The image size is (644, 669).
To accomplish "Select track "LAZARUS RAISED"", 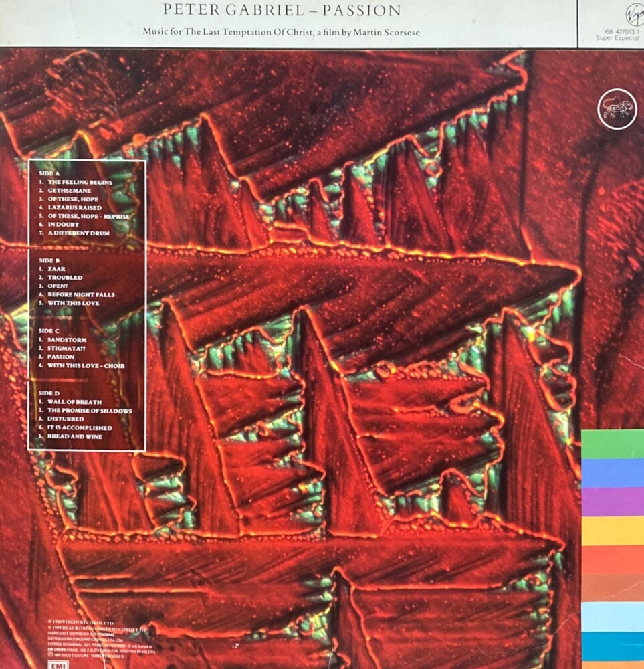I will pyautogui.click(x=75, y=208).
